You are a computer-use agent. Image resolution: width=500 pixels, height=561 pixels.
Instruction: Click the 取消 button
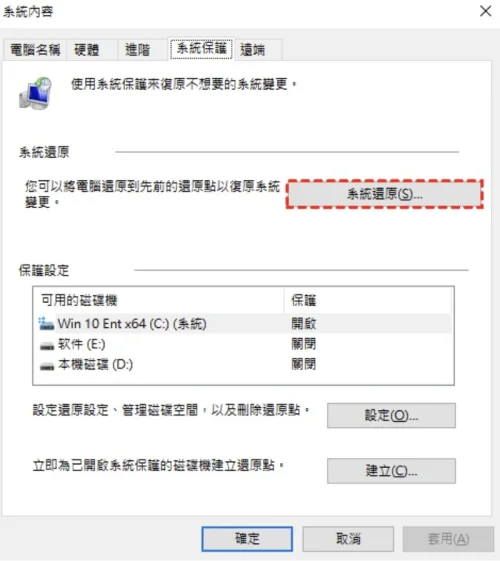tap(348, 538)
